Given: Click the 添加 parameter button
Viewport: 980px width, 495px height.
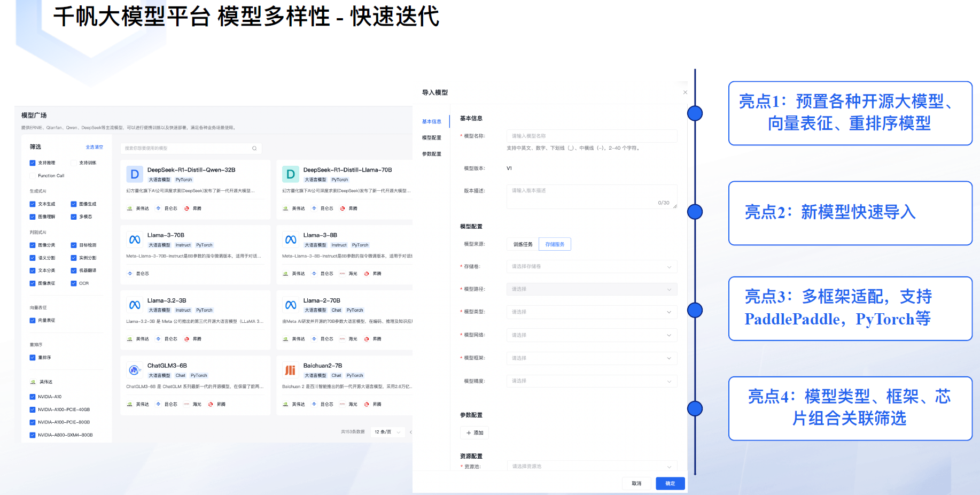Looking at the screenshot, I should [x=475, y=433].
